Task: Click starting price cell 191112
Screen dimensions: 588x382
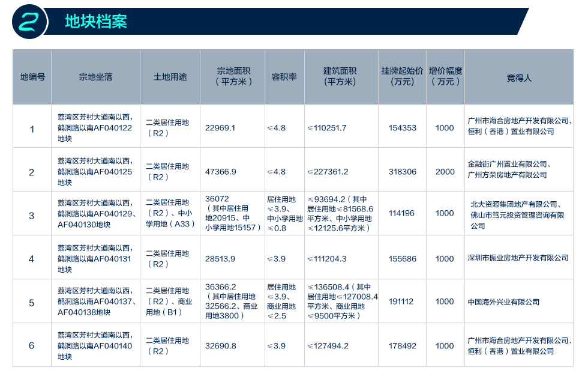Action: click(402, 302)
